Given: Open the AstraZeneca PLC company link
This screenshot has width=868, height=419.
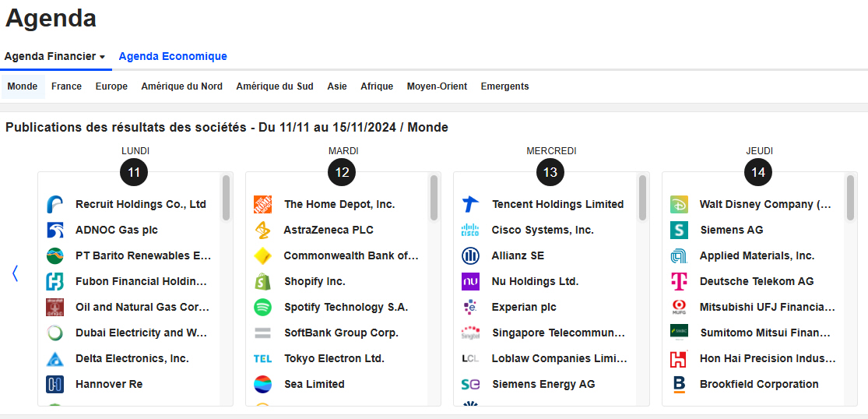Looking at the screenshot, I should point(329,231).
